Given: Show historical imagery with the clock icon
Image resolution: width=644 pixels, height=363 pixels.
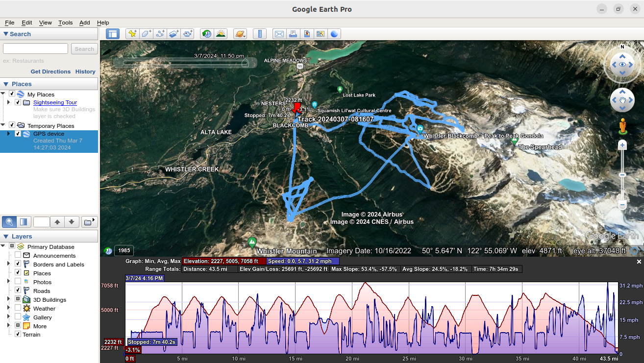Looking at the screenshot, I should pyautogui.click(x=207, y=34).
